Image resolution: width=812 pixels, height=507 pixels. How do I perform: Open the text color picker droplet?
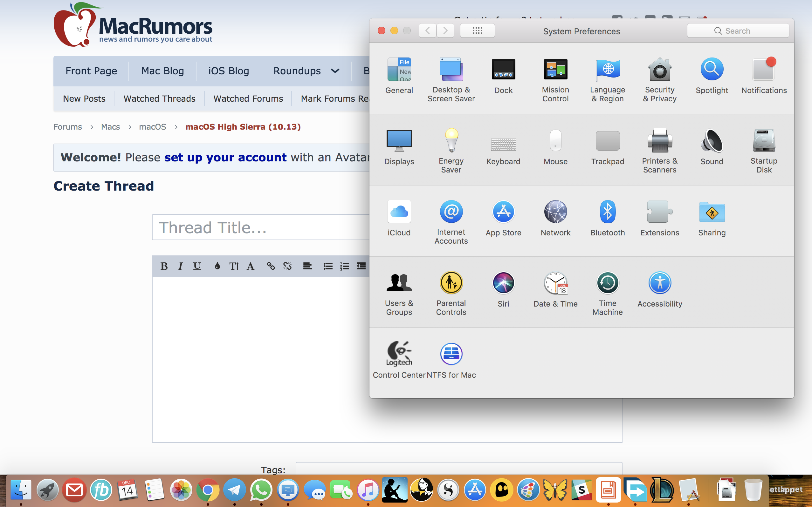217,266
